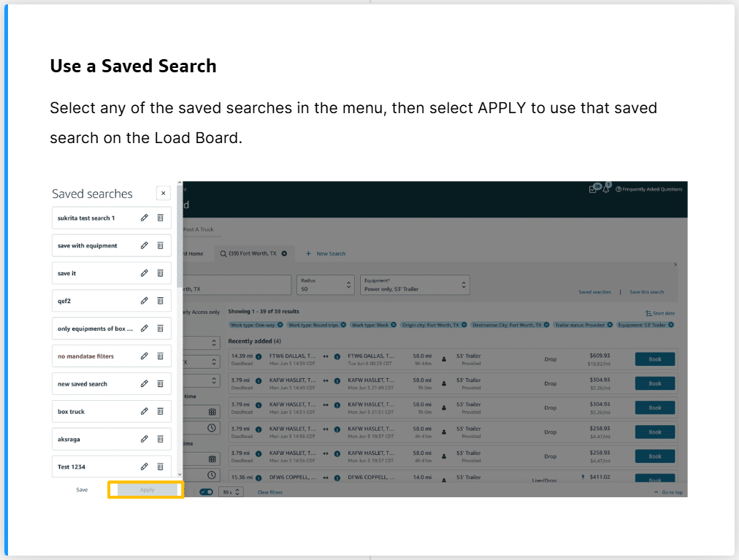
Task: Edit the 'aksraga' saved search
Action: coord(145,439)
